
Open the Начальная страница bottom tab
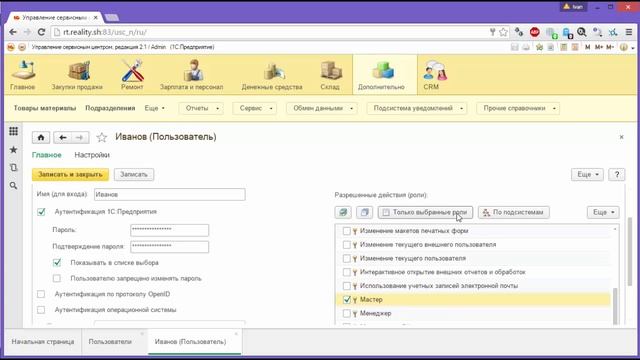coord(43,342)
